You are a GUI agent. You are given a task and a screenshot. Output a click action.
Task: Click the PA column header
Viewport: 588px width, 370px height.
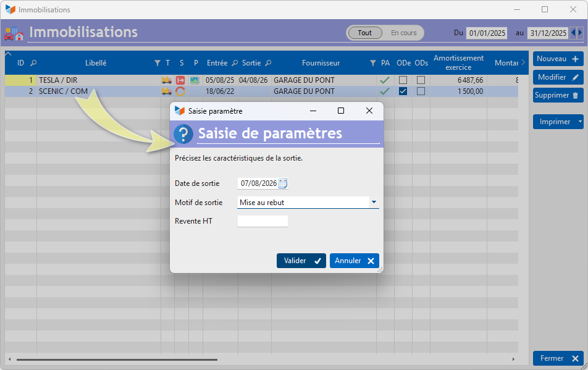coord(385,63)
